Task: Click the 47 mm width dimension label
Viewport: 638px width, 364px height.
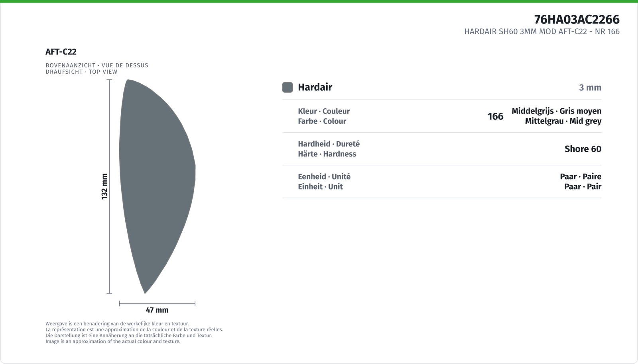Action: click(x=157, y=310)
